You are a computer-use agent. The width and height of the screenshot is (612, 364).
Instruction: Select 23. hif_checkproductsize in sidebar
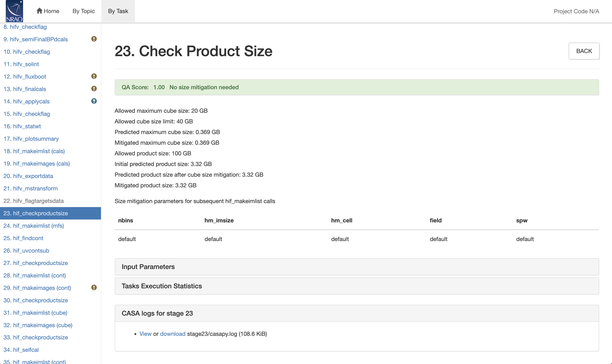tap(50, 213)
